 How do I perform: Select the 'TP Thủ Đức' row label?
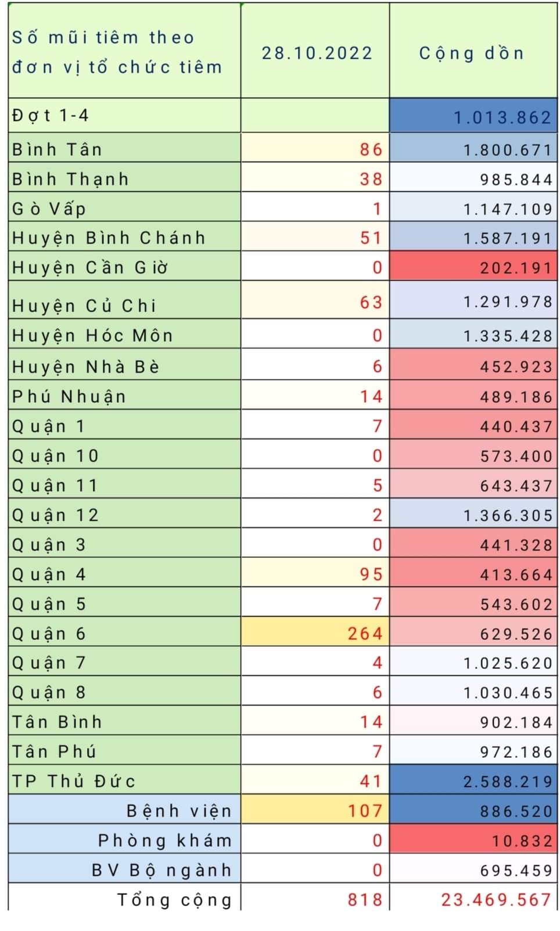pyautogui.click(x=74, y=780)
